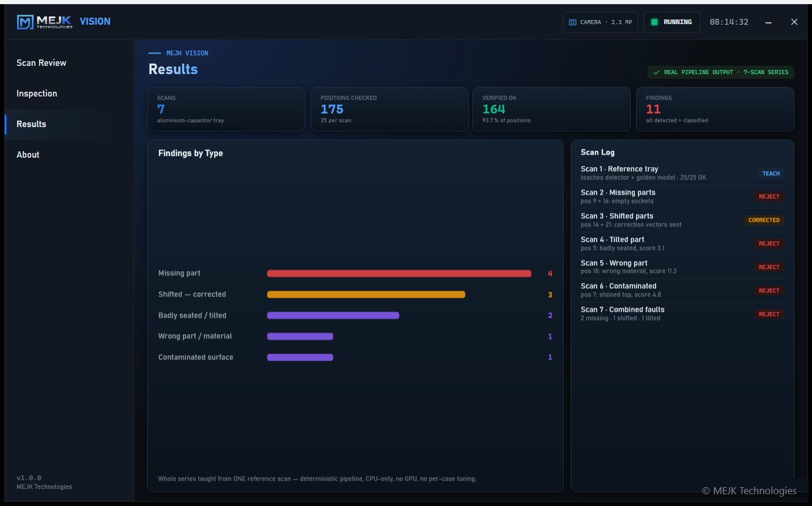This screenshot has width=812, height=506.
Task: Minimize the MEJK Vision window
Action: tap(768, 22)
